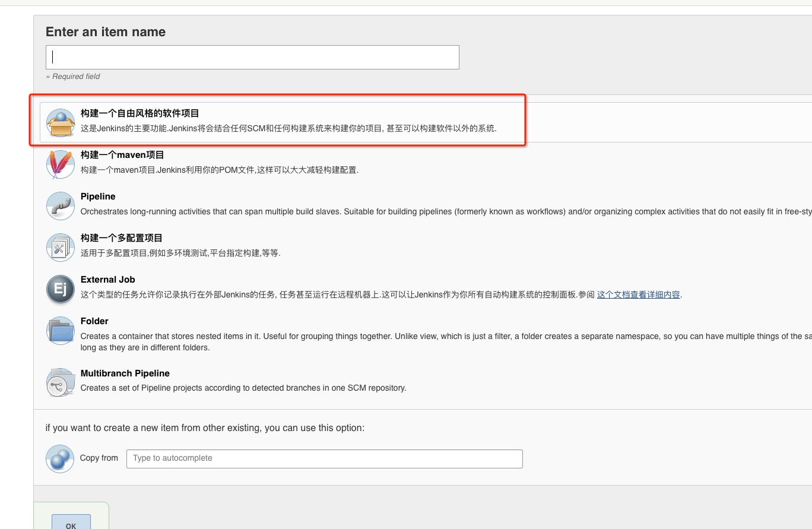Click the Copy from autocomplete field

pyautogui.click(x=325, y=459)
